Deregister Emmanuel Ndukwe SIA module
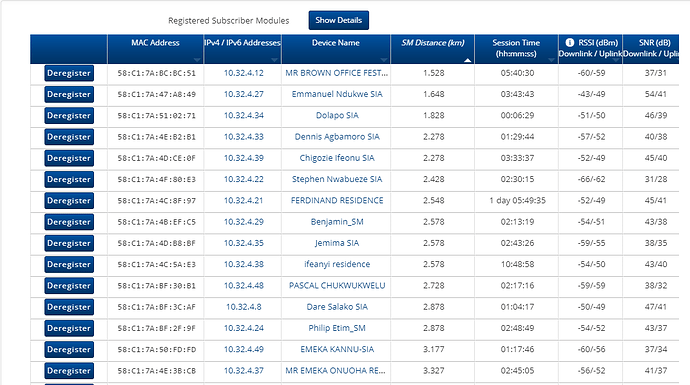Viewport: 690px width, 385px height. tap(69, 94)
